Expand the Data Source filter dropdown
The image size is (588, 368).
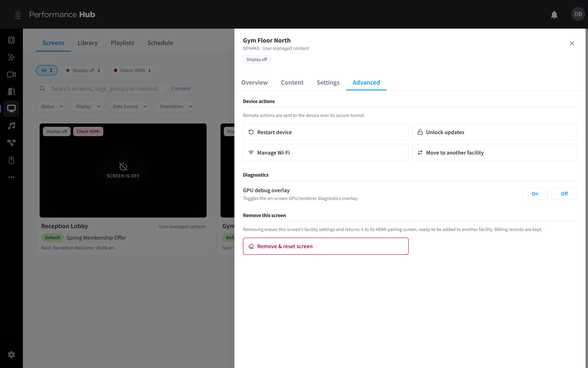[129, 106]
